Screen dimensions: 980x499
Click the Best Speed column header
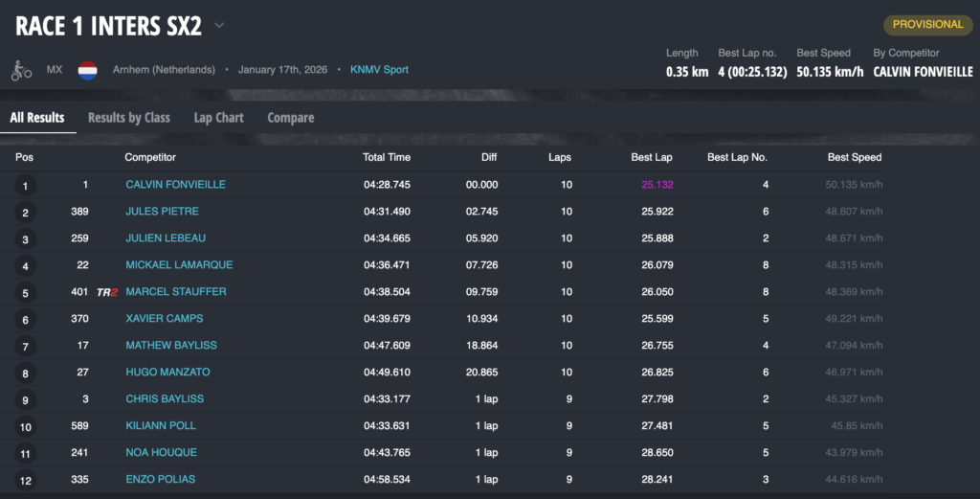(x=854, y=157)
